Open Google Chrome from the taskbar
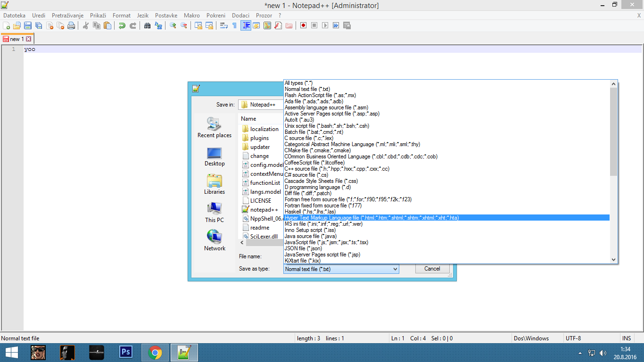Image resolution: width=644 pixels, height=362 pixels. point(155,353)
